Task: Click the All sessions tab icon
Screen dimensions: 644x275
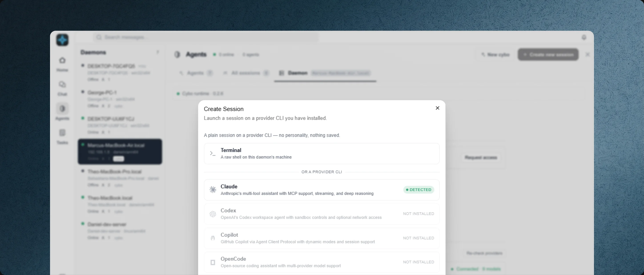Action: 225,73
